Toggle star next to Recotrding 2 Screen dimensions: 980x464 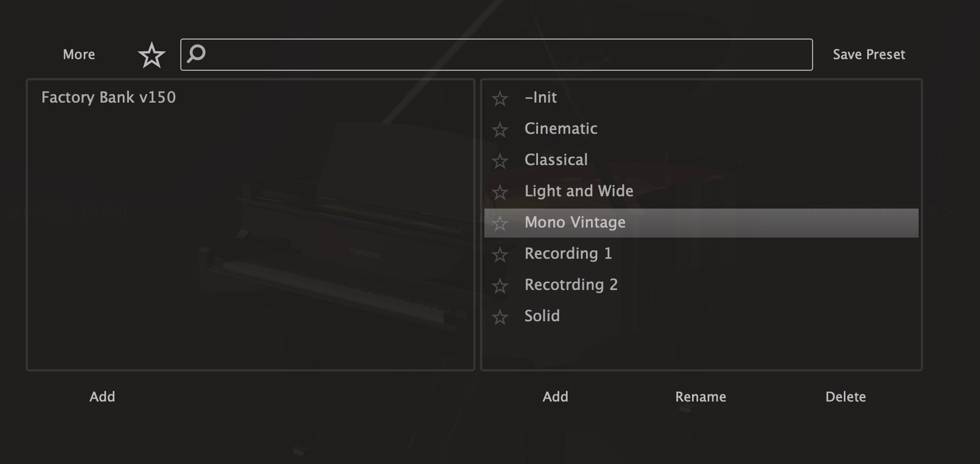pyautogui.click(x=500, y=286)
